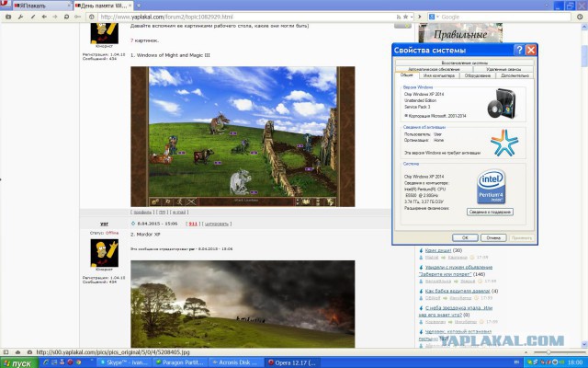
Task: Click the cloud (Opera Link) status bar icon
Action: 17,352
